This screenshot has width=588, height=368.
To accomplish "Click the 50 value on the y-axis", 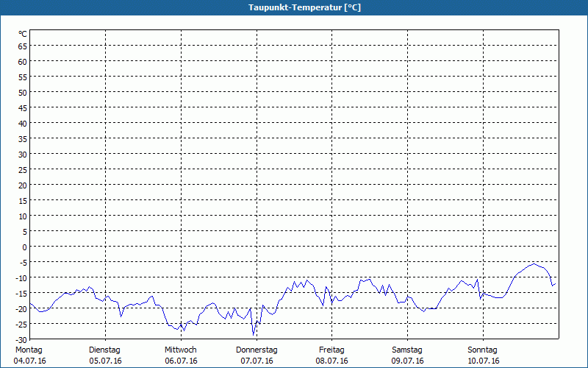I will pyautogui.click(x=22, y=92).
